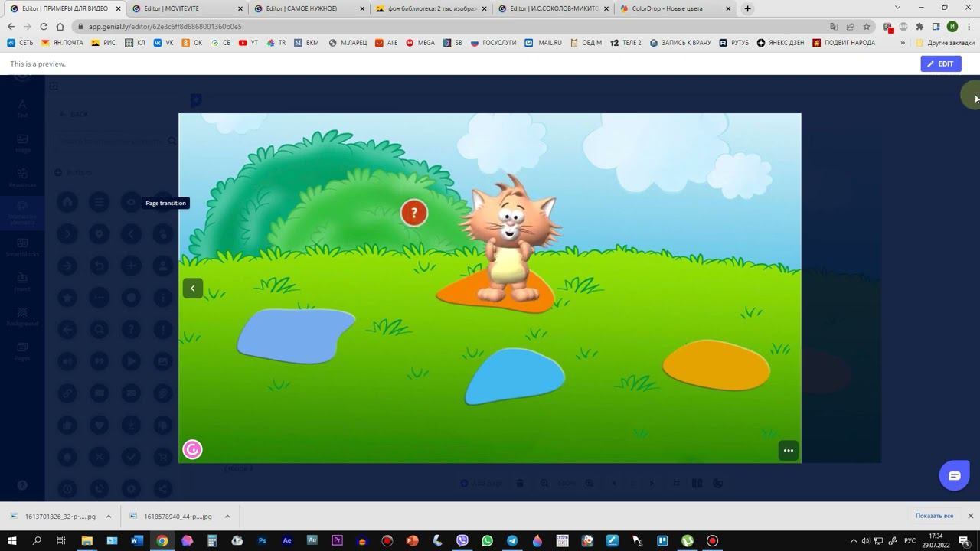Image resolution: width=980 pixels, height=551 pixels.
Task: Open Adobe Audition from the taskbar
Action: click(312, 541)
